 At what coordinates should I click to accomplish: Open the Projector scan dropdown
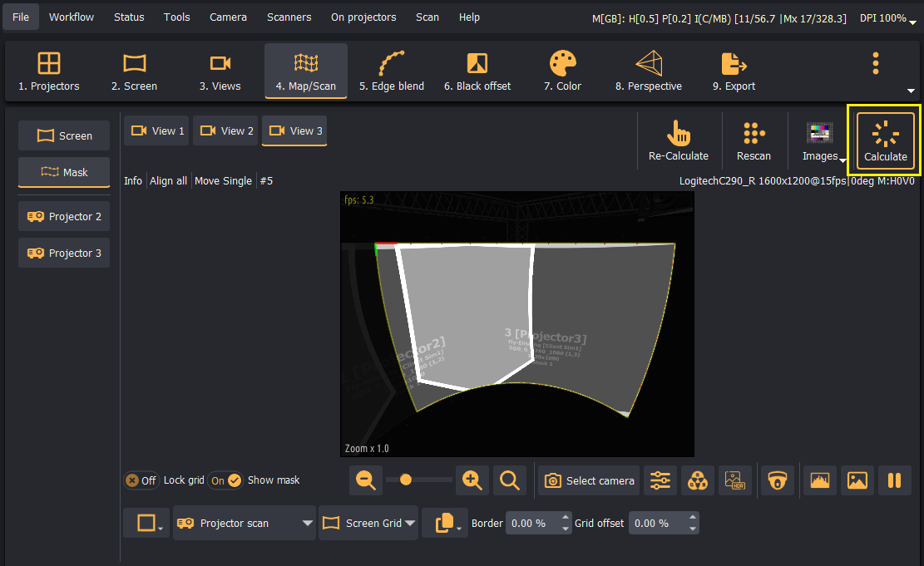click(x=245, y=523)
